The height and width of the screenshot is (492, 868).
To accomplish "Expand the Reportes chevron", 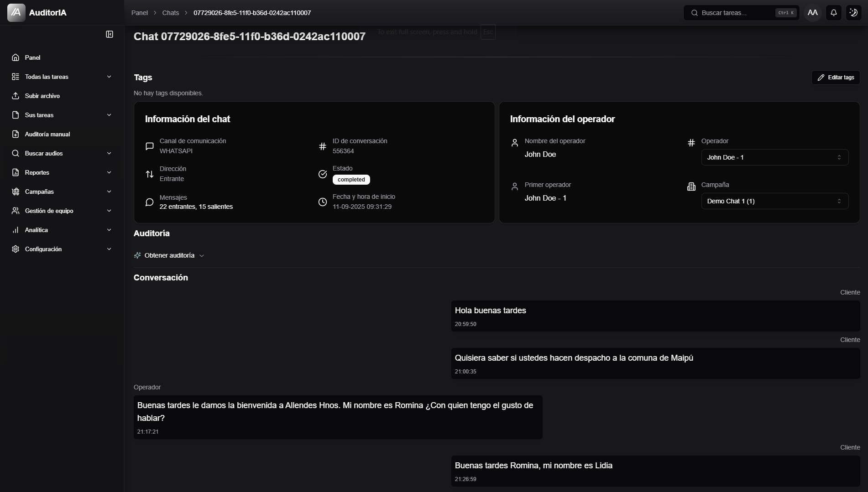I will coord(109,172).
